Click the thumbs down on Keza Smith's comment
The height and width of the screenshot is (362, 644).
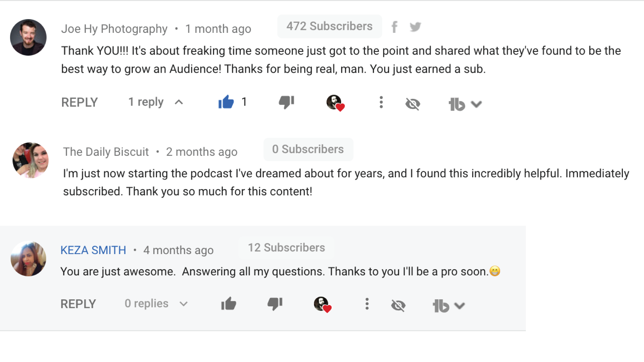(275, 304)
